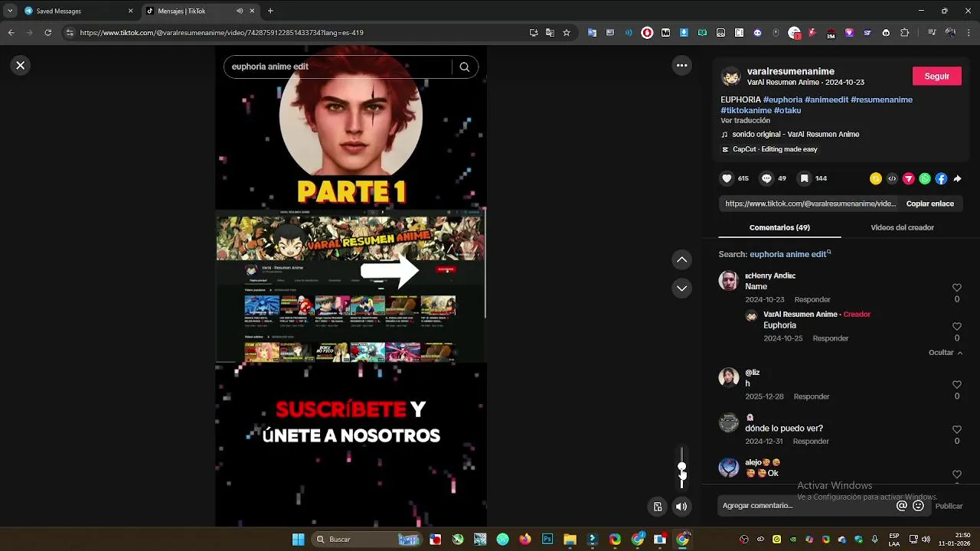
Task: Click the @ mention icon in comment box
Action: coord(902,506)
